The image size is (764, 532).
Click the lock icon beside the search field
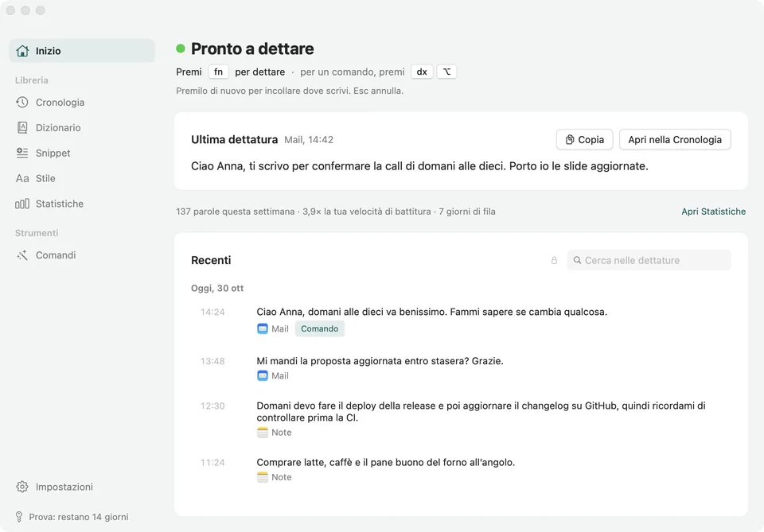(554, 260)
